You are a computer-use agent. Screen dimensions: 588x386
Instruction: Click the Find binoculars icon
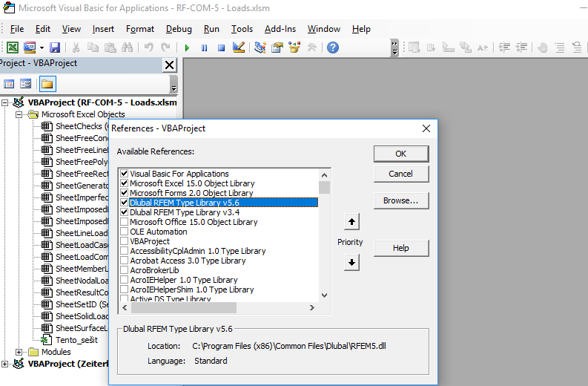(127, 48)
